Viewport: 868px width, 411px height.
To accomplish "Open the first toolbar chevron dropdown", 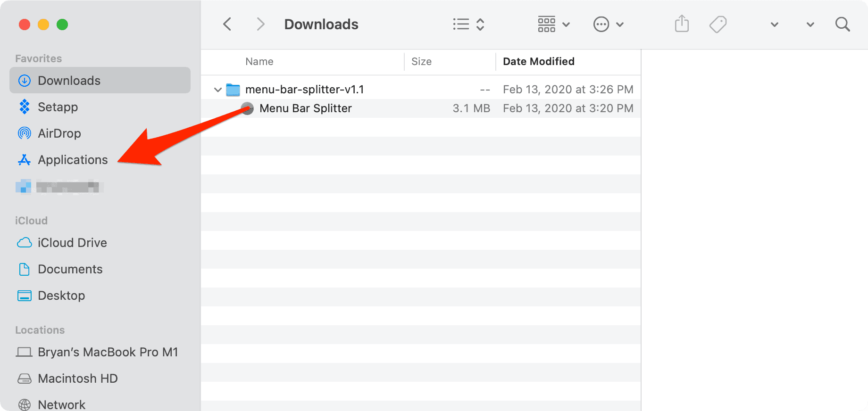I will pyautogui.click(x=774, y=25).
